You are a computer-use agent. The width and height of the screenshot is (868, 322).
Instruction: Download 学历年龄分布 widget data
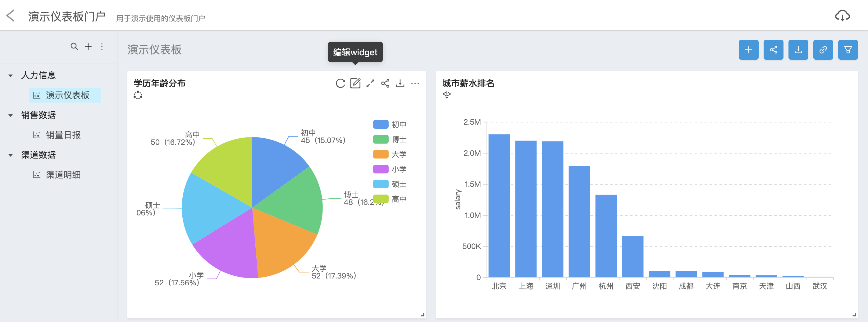click(x=400, y=83)
